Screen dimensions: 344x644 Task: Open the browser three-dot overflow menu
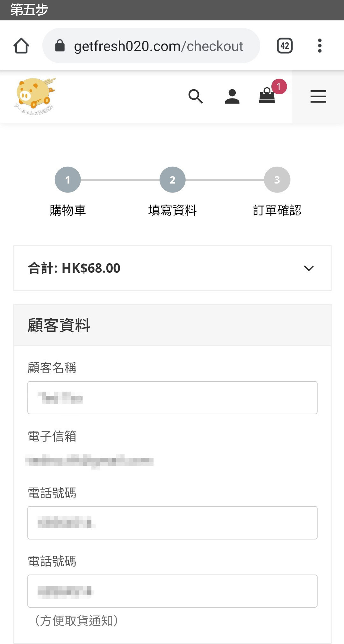pyautogui.click(x=319, y=46)
